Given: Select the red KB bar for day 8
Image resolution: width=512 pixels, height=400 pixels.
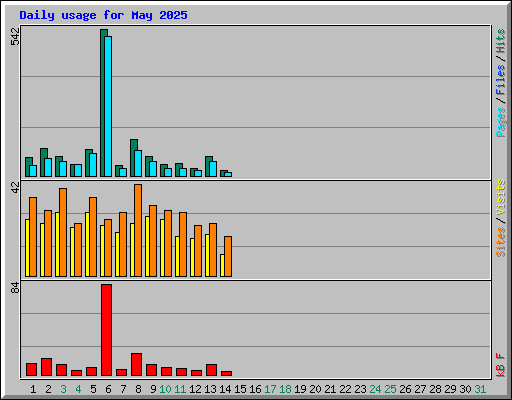Looking at the screenshot, I should point(136,364).
